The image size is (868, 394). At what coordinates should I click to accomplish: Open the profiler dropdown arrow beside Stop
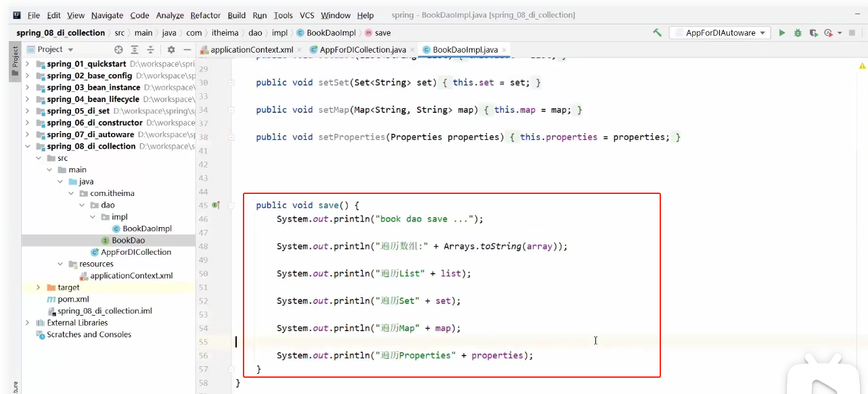pyautogui.click(x=840, y=32)
